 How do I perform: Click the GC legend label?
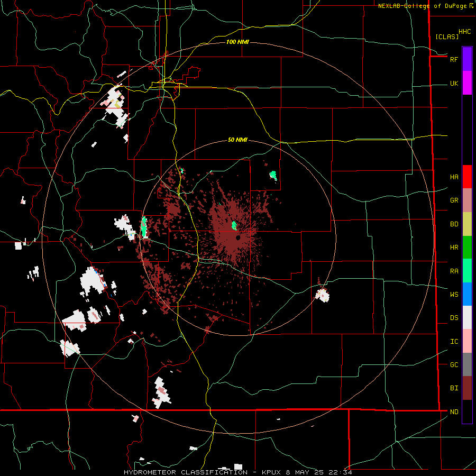(454, 365)
